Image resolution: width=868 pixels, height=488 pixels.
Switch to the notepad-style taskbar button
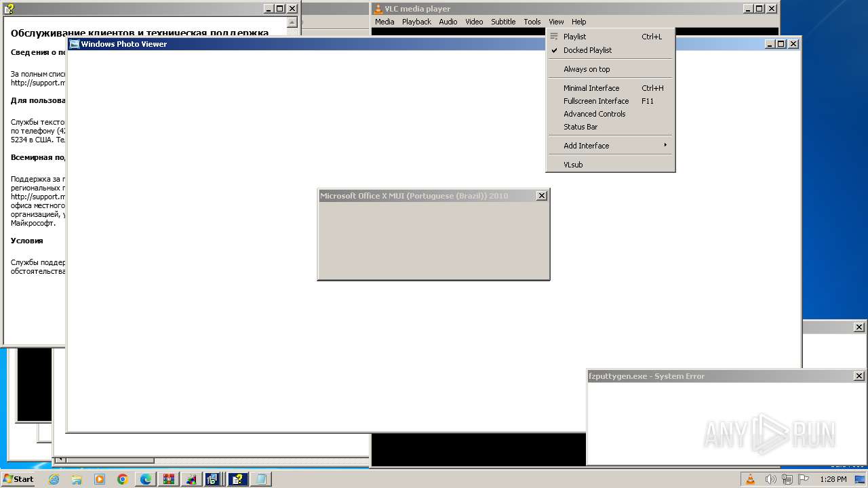point(261,479)
